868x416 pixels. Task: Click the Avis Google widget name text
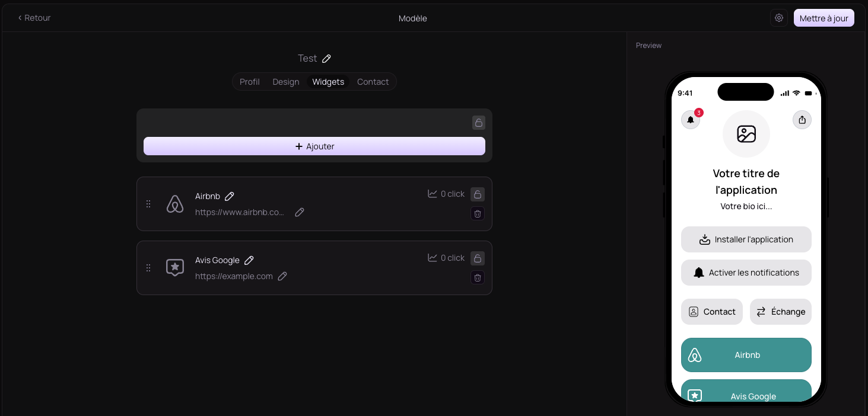point(217,260)
